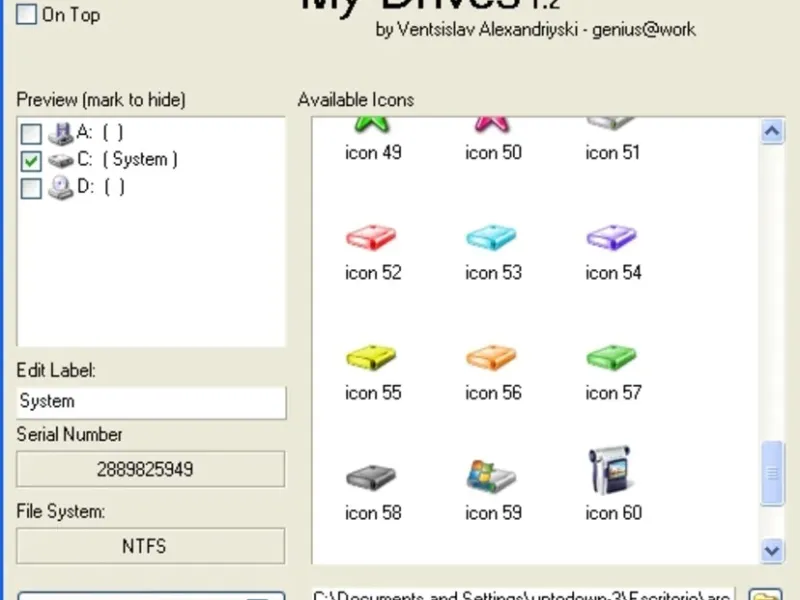This screenshot has width=800, height=600.
Task: Select the Windows logo drive icon 59
Action: tap(491, 476)
